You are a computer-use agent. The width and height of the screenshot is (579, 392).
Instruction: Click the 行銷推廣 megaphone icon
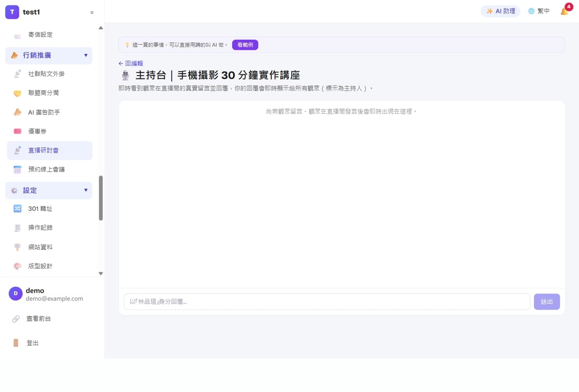tap(14, 56)
